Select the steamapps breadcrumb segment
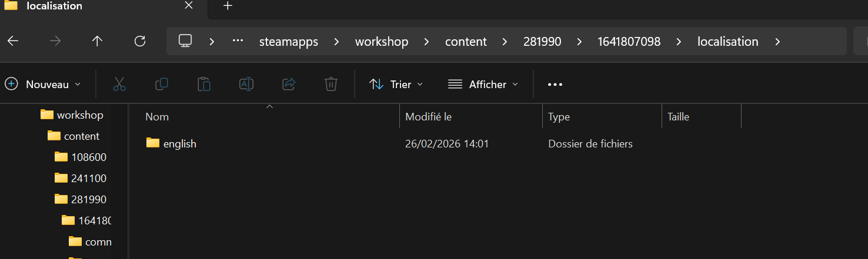Viewport: 868px width, 259px height. [289, 42]
